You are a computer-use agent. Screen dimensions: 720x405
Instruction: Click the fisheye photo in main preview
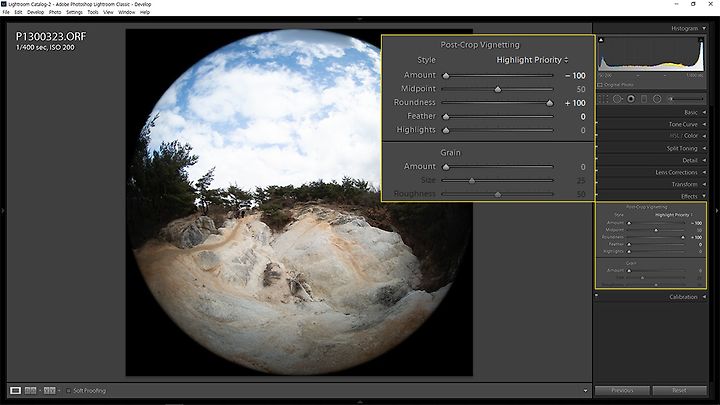(299, 202)
